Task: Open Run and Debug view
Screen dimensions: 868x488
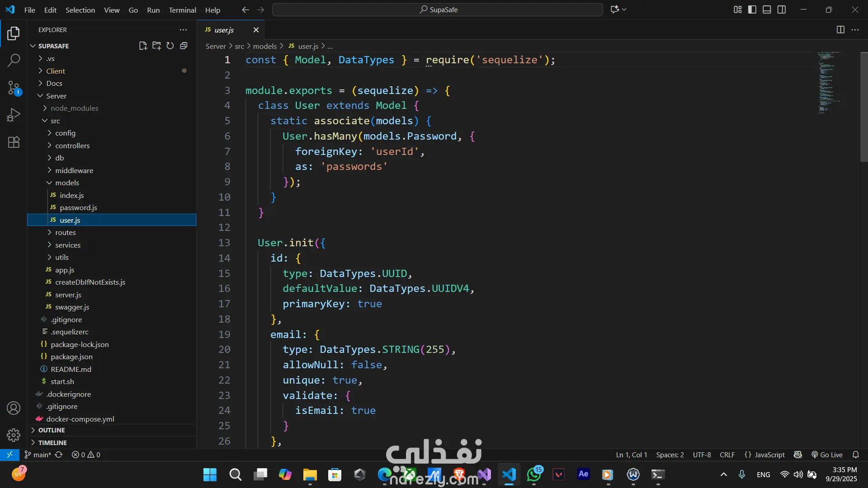Action: click(x=14, y=115)
